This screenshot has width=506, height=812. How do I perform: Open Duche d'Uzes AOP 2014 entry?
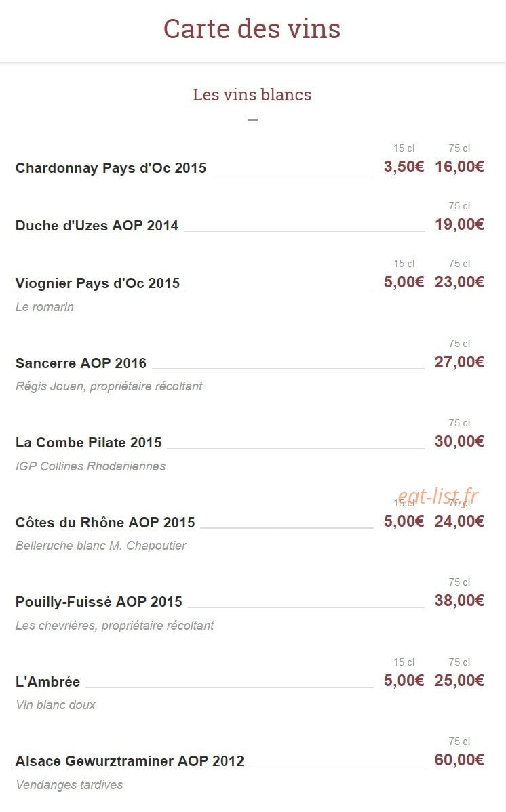[97, 226]
